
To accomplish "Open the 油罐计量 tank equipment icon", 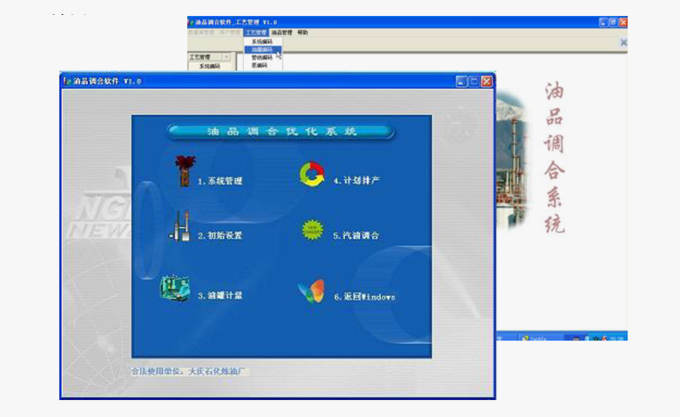I will tap(175, 288).
